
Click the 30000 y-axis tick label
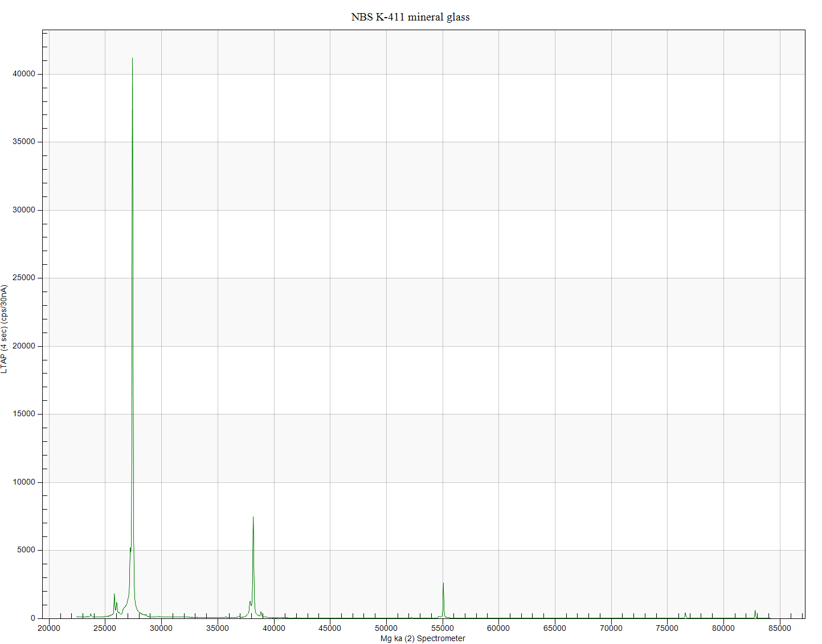coord(24,210)
